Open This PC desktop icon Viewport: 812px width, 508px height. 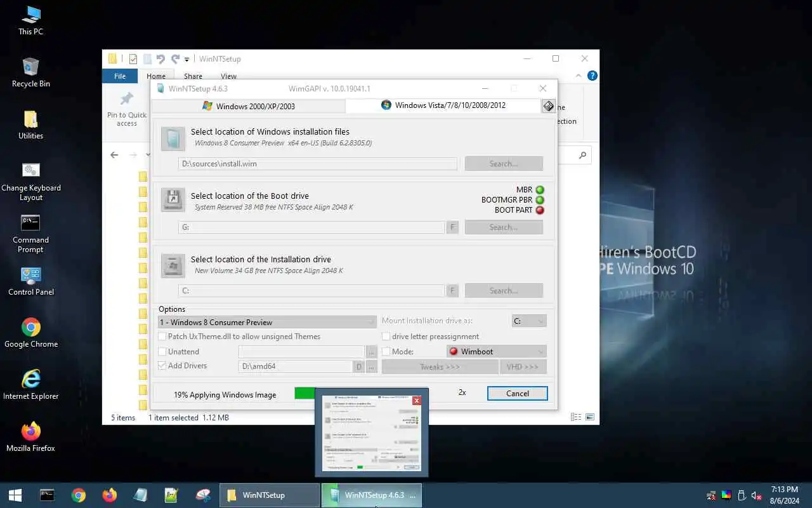[x=30, y=20]
